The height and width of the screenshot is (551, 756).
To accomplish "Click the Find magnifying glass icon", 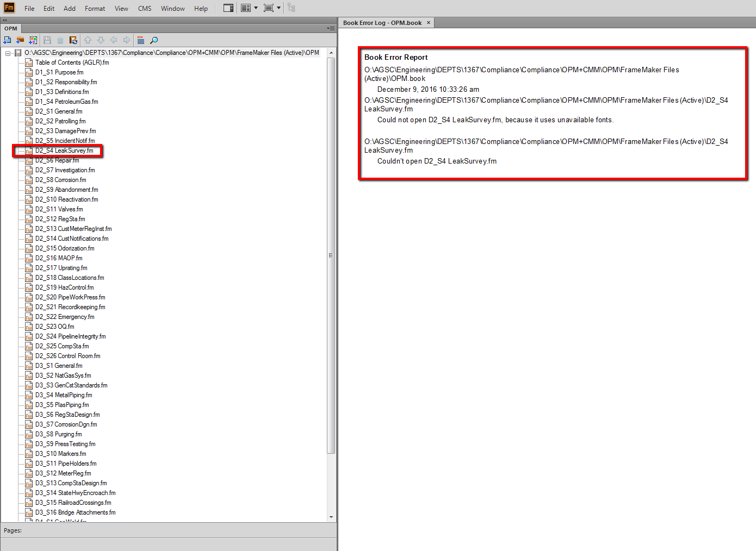I will (154, 40).
